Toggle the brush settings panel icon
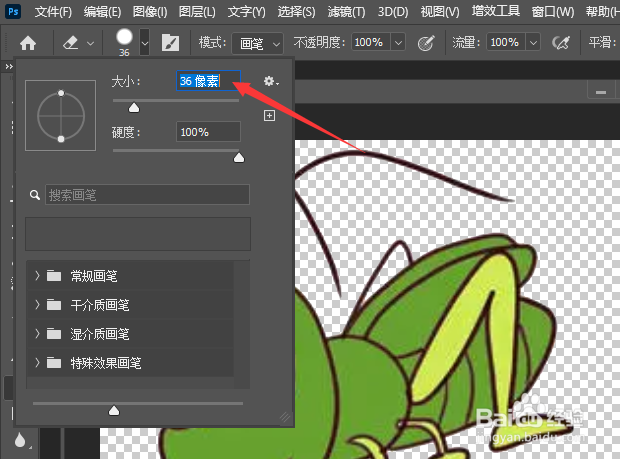The image size is (620, 459). 170,43
